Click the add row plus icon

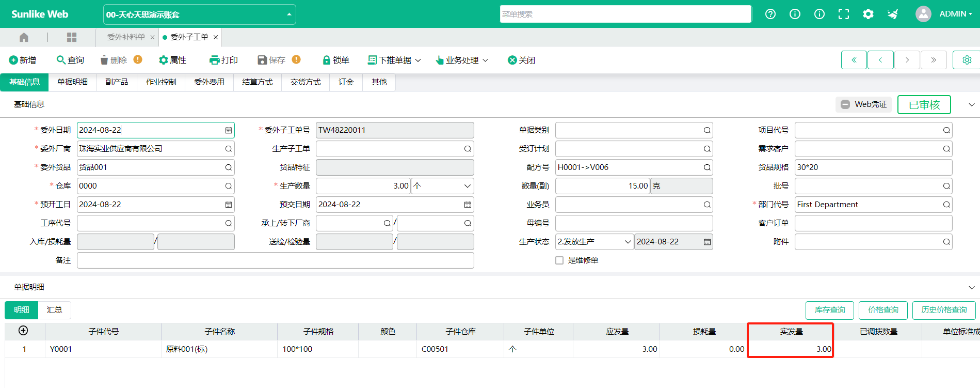tap(23, 331)
